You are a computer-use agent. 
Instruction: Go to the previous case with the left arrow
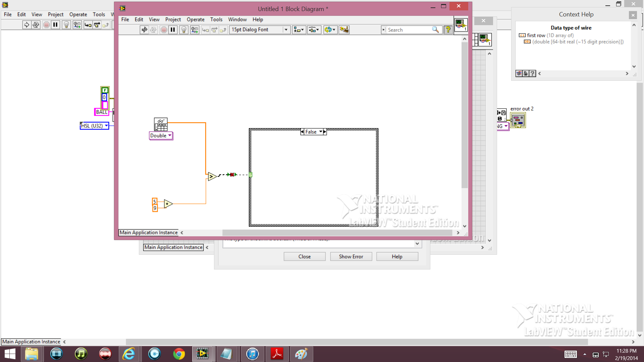(x=302, y=132)
